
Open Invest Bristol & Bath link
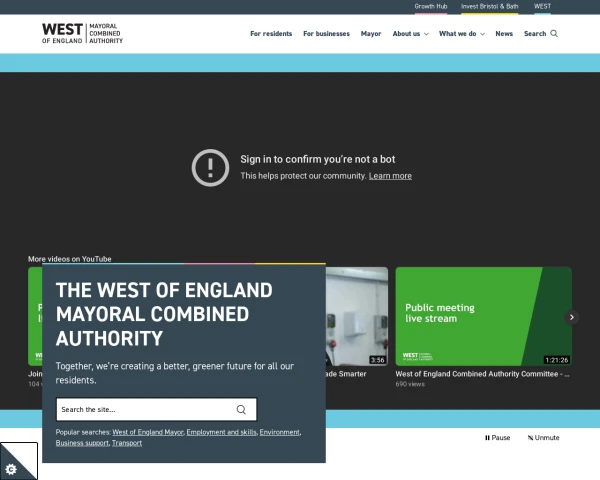point(489,7)
